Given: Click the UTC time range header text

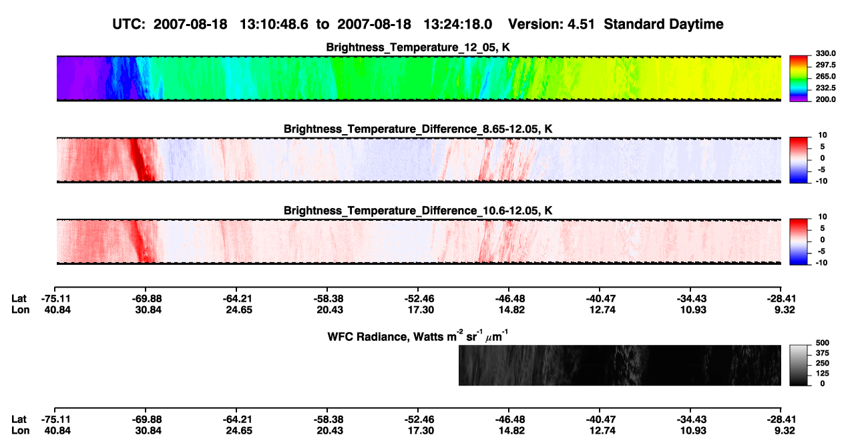Looking at the screenshot, I should point(304,24).
